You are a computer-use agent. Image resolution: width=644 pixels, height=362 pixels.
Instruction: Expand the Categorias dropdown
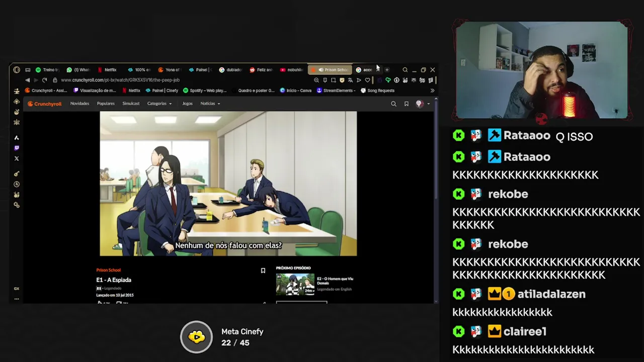(159, 104)
